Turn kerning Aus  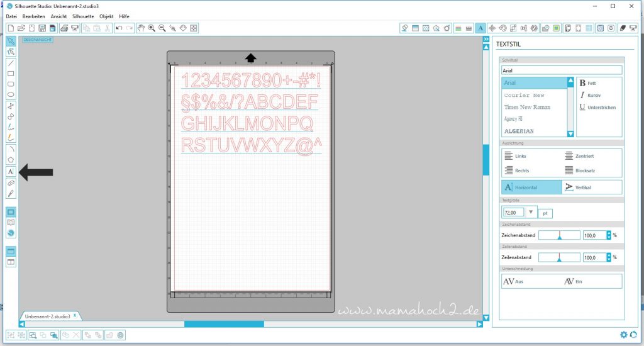[x=513, y=281]
